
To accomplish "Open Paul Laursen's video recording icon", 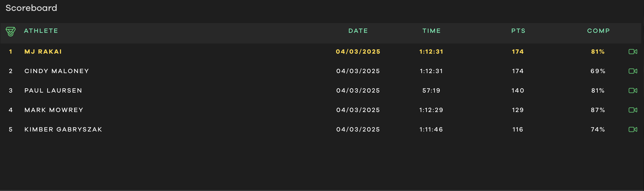I will [x=633, y=90].
